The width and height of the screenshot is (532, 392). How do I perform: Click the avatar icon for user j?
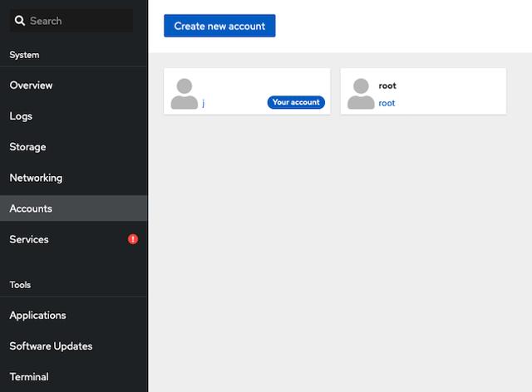184,94
